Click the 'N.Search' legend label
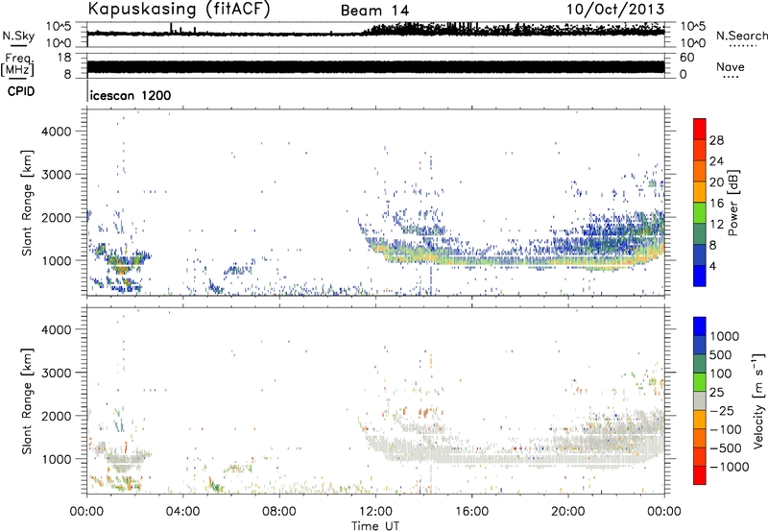Image resolution: width=768 pixels, height=532 pixels. (x=742, y=36)
